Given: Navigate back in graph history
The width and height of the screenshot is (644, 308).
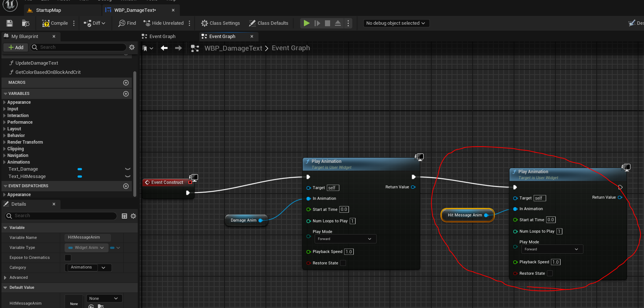Looking at the screenshot, I should (164, 48).
